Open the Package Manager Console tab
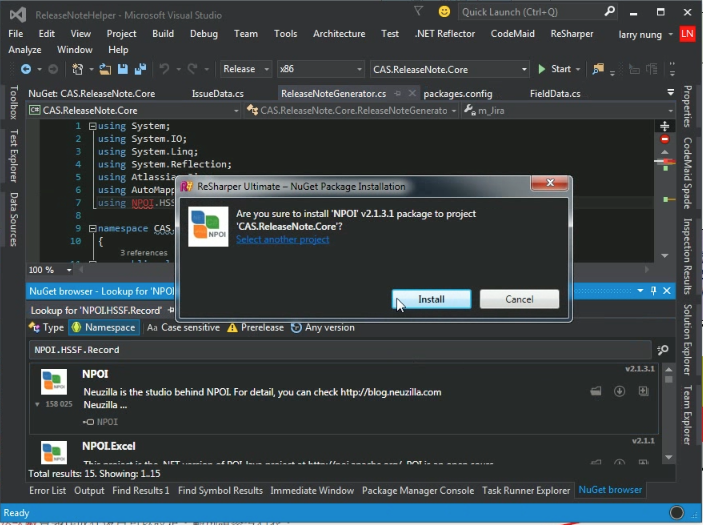Image resolution: width=703 pixels, height=525 pixels. coord(418,490)
